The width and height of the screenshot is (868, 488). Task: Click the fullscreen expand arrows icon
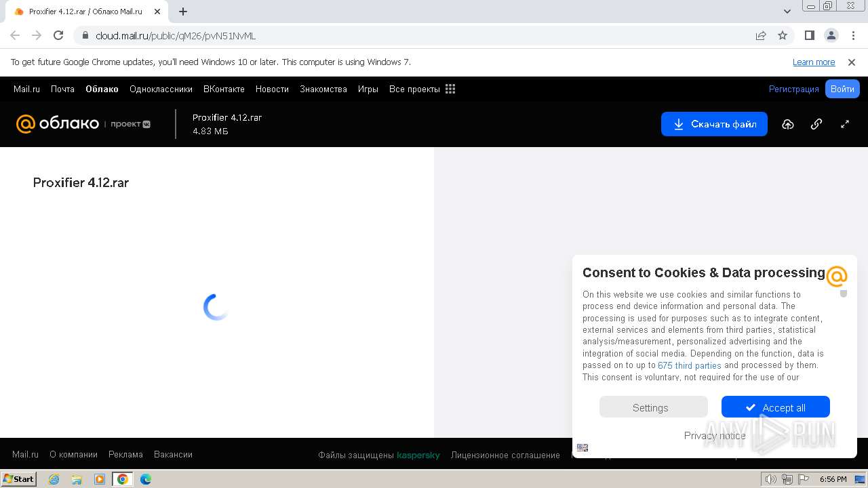(845, 124)
